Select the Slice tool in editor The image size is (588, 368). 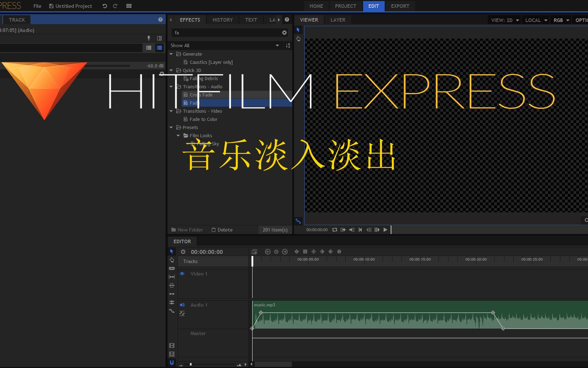(172, 268)
